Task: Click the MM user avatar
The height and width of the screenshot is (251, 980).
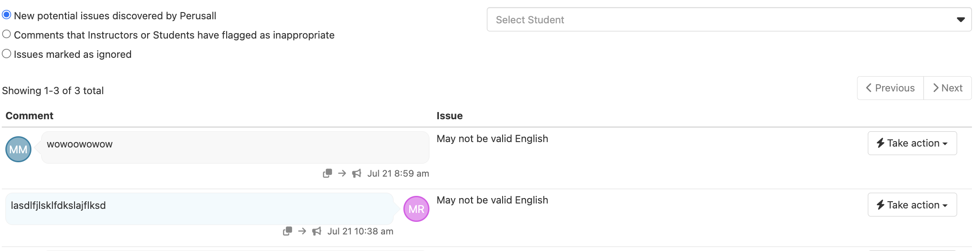Action: point(18,149)
